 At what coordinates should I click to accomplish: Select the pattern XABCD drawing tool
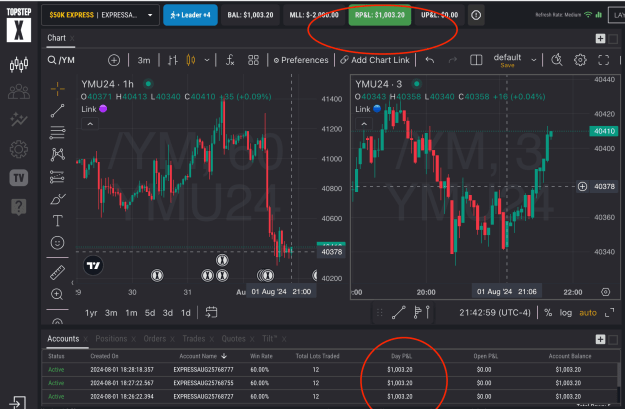[x=57, y=154]
